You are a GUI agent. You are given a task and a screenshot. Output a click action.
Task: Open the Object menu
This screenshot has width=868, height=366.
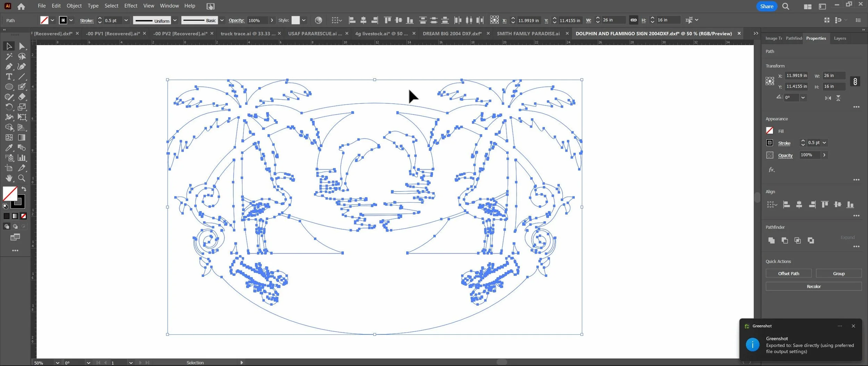[x=74, y=6]
